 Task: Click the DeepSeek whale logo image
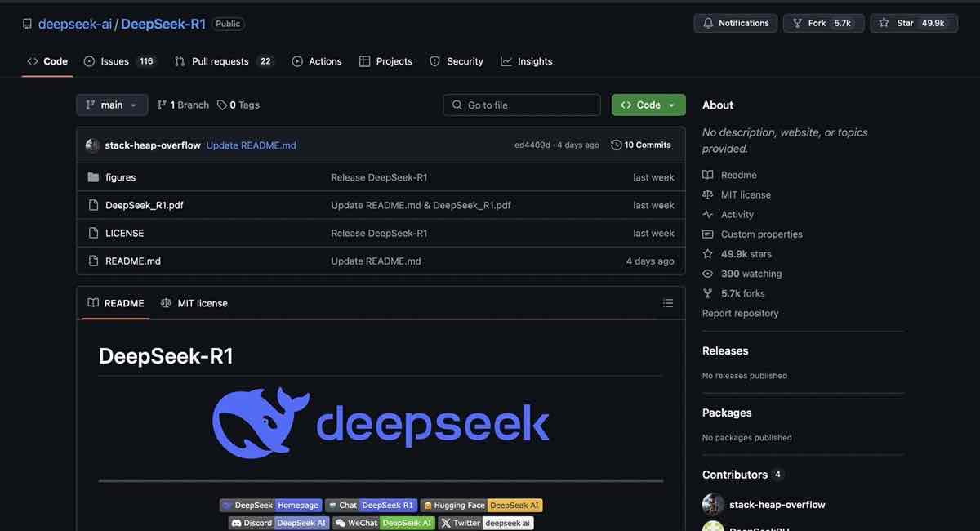[x=381, y=423]
